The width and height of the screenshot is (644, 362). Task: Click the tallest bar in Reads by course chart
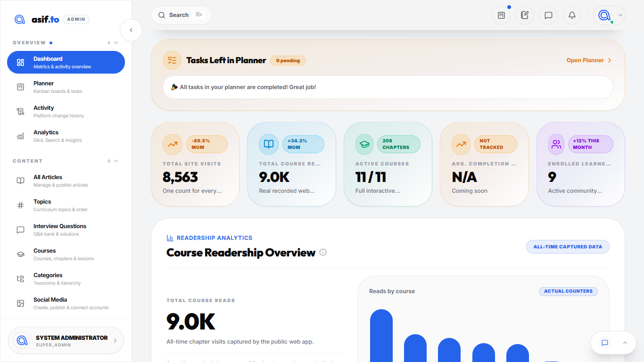pyautogui.click(x=381, y=336)
